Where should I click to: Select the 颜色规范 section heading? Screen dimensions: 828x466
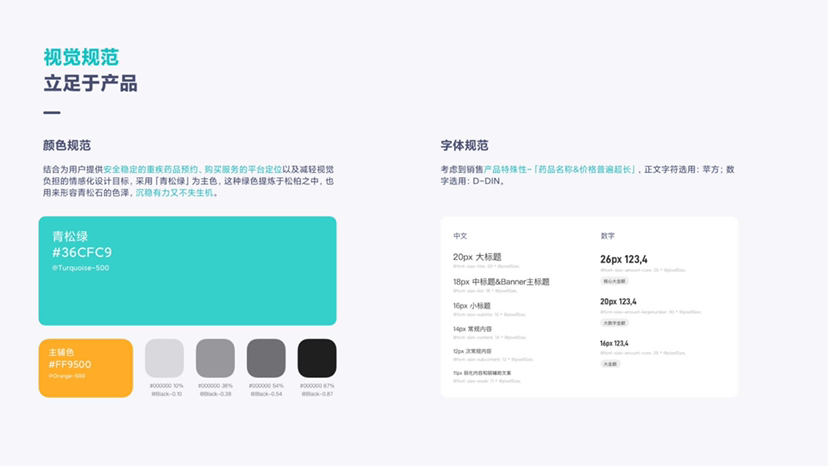point(67,145)
